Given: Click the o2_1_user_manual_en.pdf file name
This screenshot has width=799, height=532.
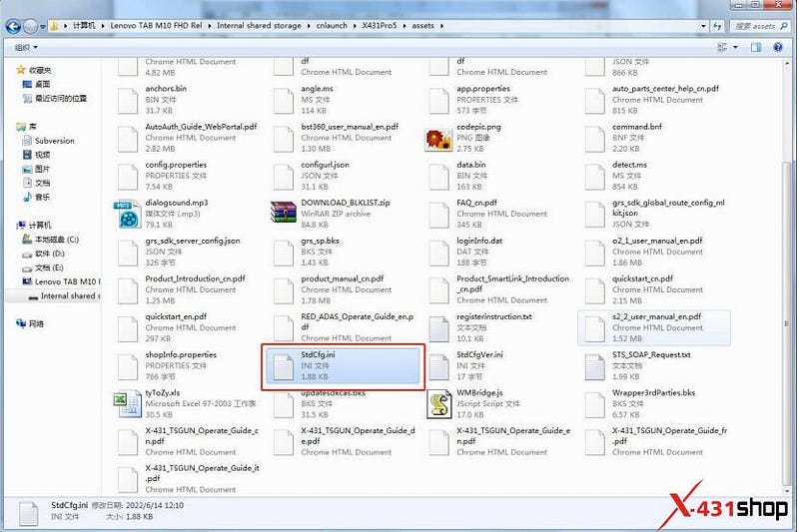Looking at the screenshot, I should [657, 241].
